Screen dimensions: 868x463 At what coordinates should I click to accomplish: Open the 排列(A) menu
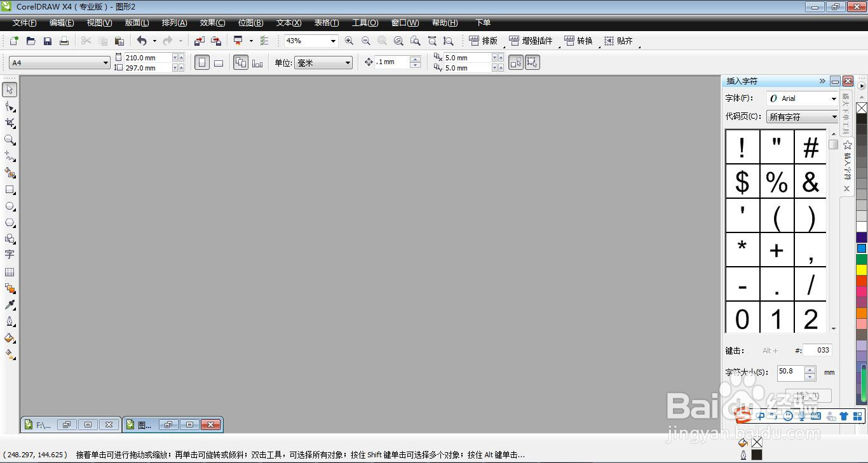[x=174, y=23]
